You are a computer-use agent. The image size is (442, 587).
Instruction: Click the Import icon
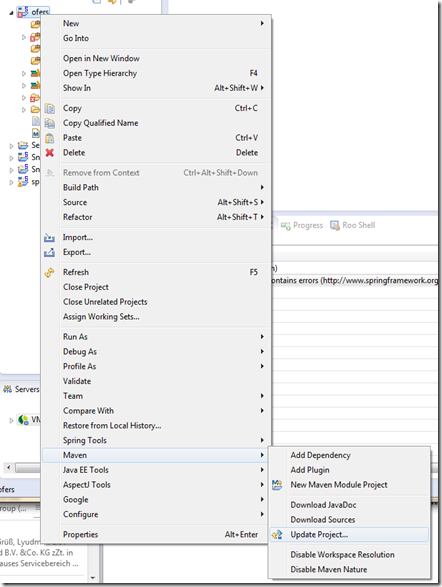[x=49, y=238]
